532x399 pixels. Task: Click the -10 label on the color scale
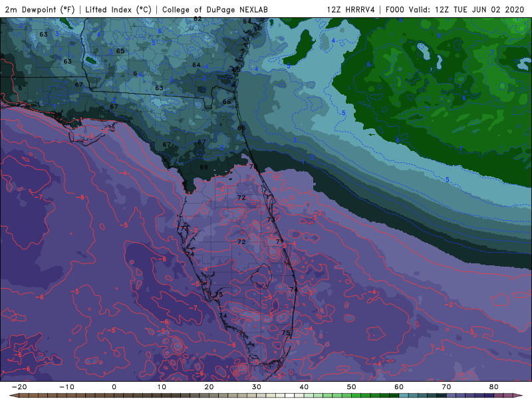click(x=66, y=387)
